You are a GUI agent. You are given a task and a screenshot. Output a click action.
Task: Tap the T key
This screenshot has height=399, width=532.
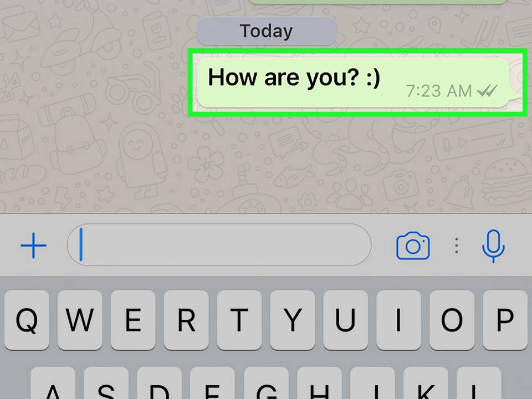239,320
